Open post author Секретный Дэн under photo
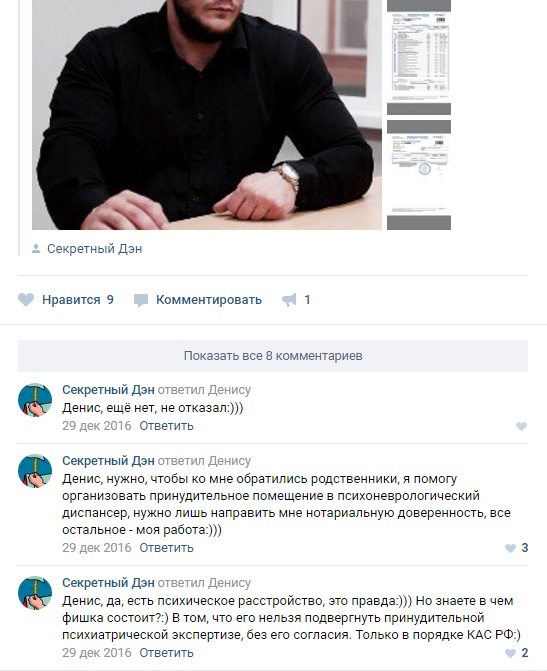The height and width of the screenshot is (671, 547). click(94, 249)
